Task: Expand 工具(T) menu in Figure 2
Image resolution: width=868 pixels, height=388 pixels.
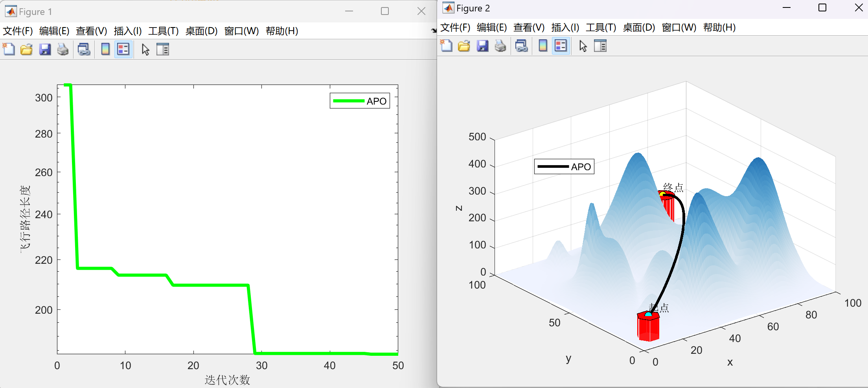Action: 601,28
